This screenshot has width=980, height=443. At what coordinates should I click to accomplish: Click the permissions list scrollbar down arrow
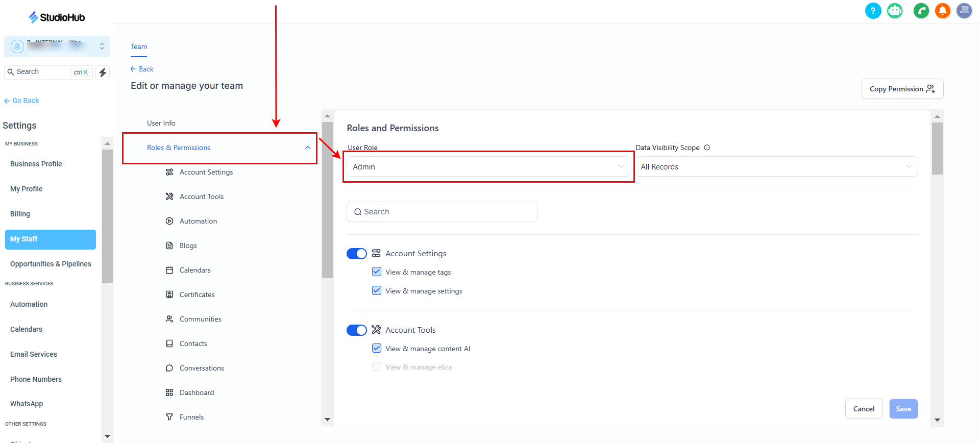327,420
